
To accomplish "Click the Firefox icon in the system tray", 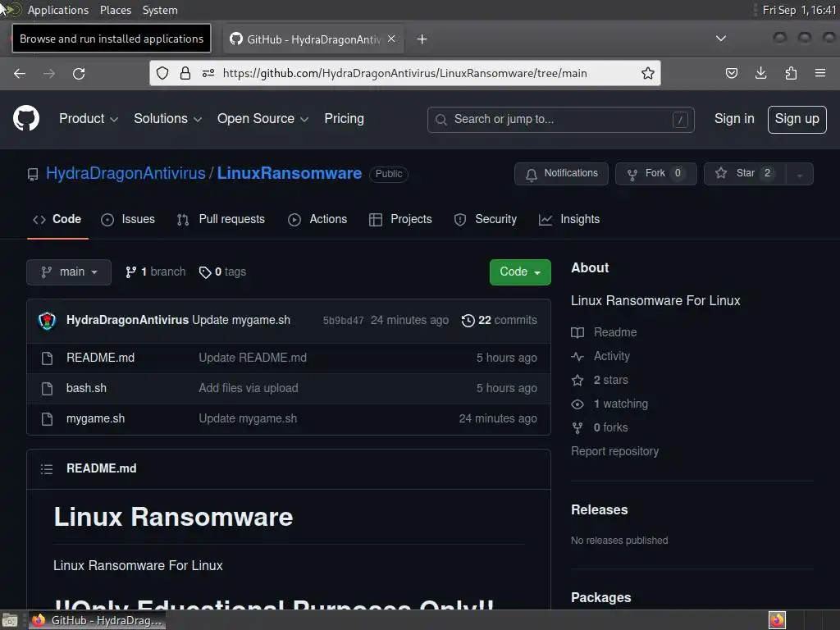I will (x=777, y=620).
